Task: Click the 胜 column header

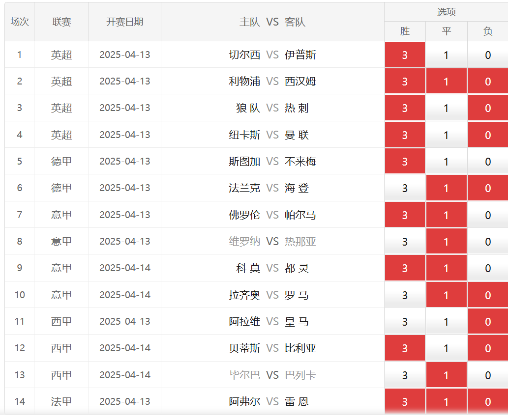Action: pos(405,31)
